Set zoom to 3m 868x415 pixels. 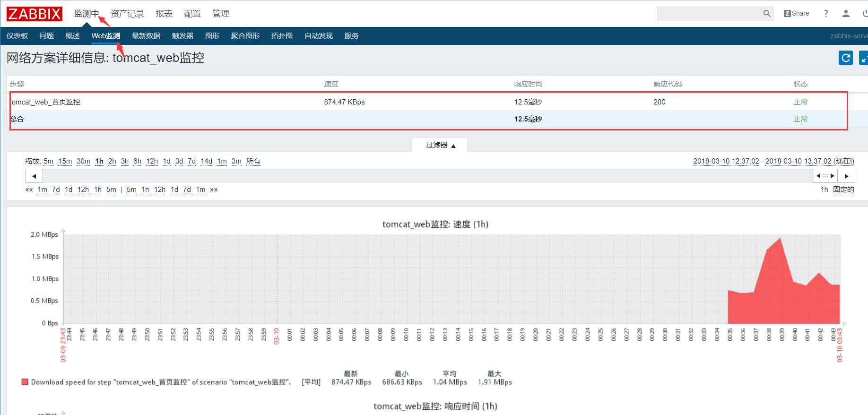tap(236, 161)
